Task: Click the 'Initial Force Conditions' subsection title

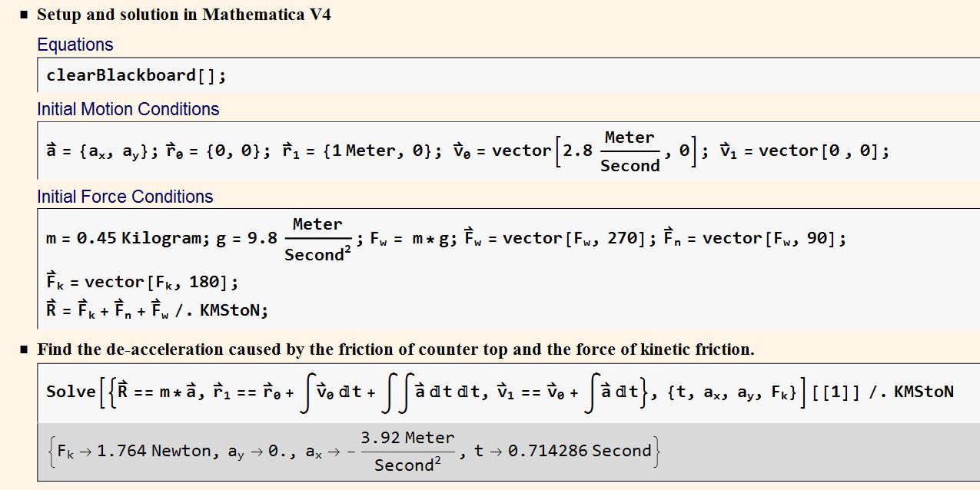Action: tap(125, 197)
